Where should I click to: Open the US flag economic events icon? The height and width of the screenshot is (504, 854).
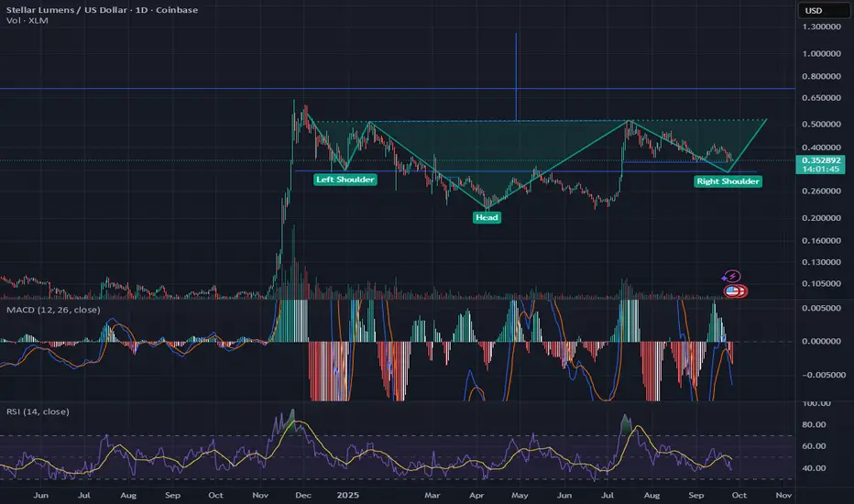tap(733, 291)
